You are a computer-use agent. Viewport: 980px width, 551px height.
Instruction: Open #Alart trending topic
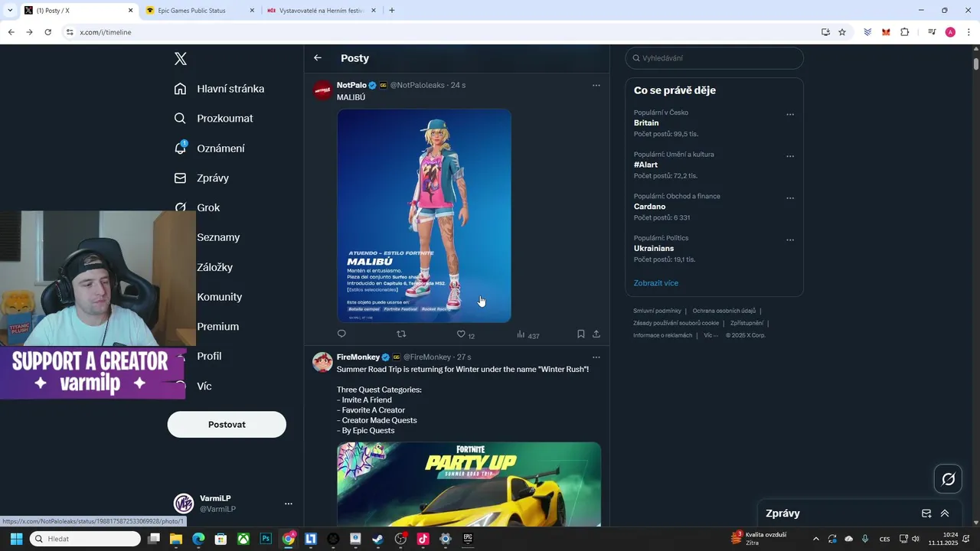(x=645, y=165)
